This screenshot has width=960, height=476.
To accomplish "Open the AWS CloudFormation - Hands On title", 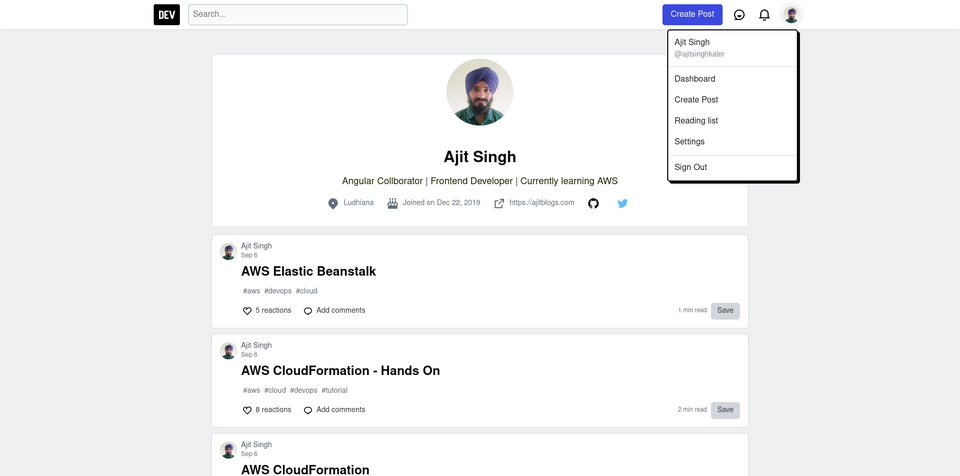I will [x=340, y=371].
